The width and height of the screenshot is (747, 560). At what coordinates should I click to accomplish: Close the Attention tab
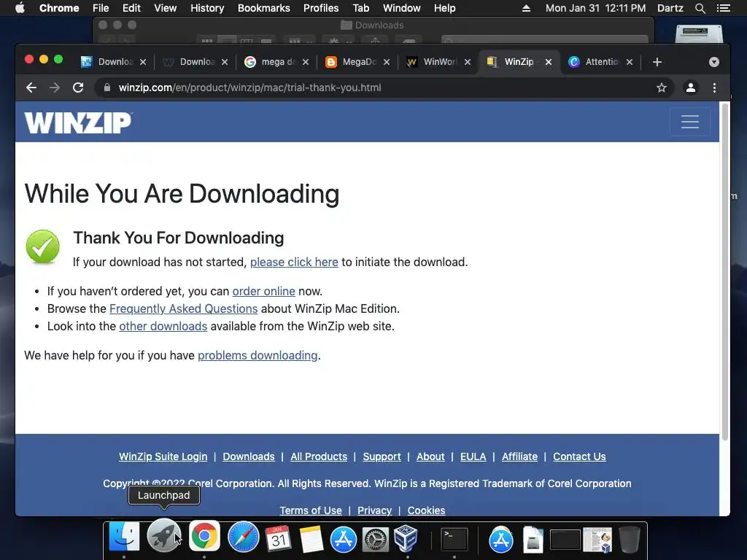pyautogui.click(x=630, y=62)
